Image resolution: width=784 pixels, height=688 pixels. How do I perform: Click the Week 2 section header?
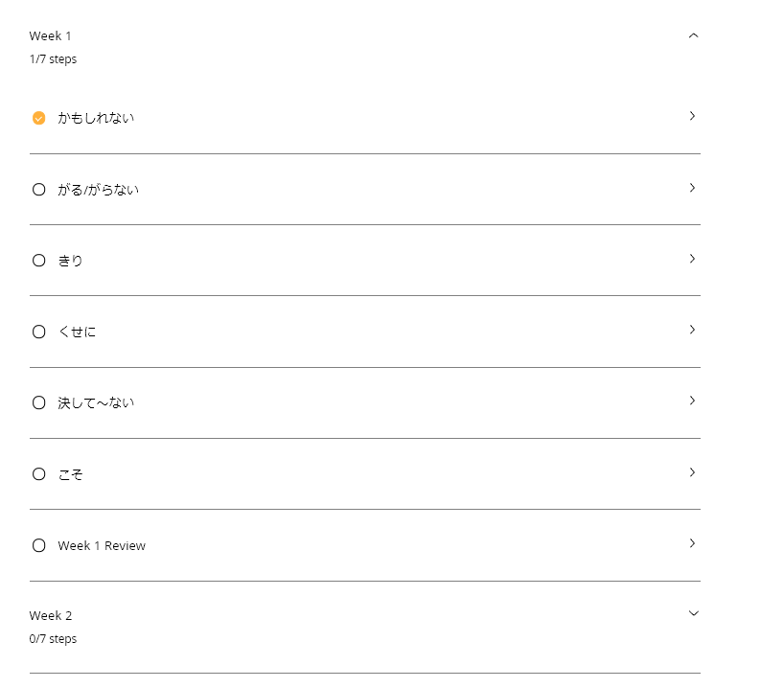click(51, 615)
